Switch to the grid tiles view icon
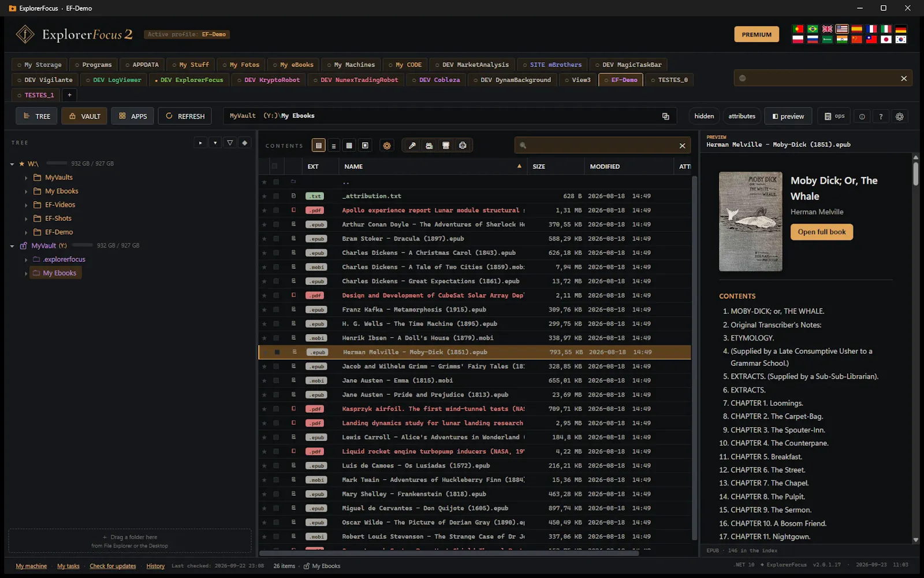This screenshot has height=578, width=924. point(349,146)
